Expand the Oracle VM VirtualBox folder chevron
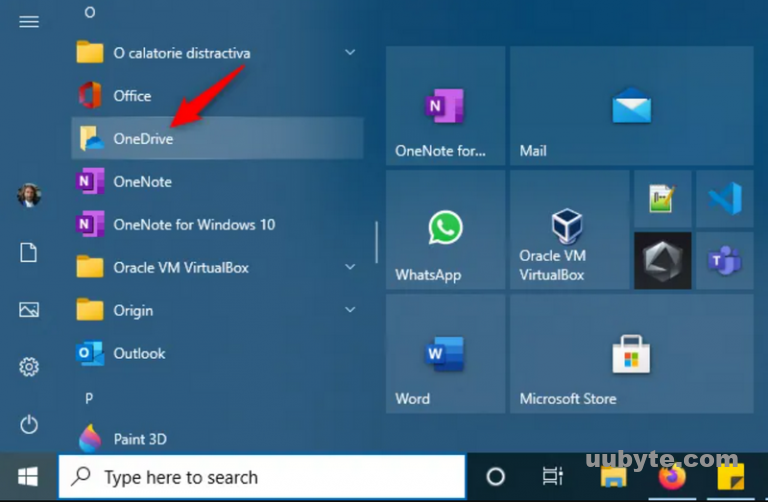This screenshot has width=768, height=502. [x=350, y=267]
